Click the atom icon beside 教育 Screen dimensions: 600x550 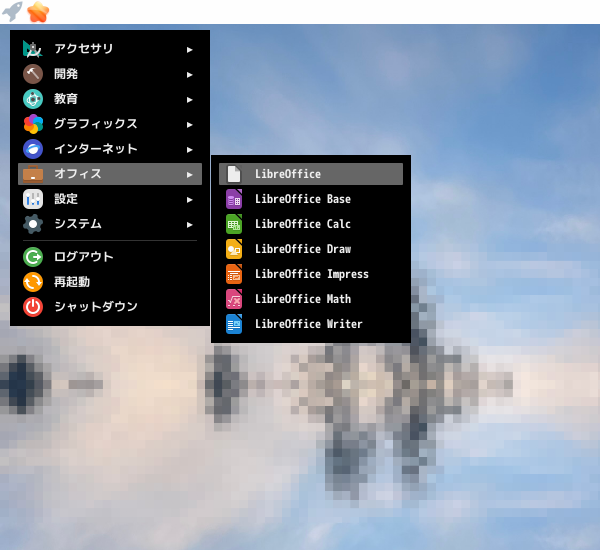pos(33,99)
